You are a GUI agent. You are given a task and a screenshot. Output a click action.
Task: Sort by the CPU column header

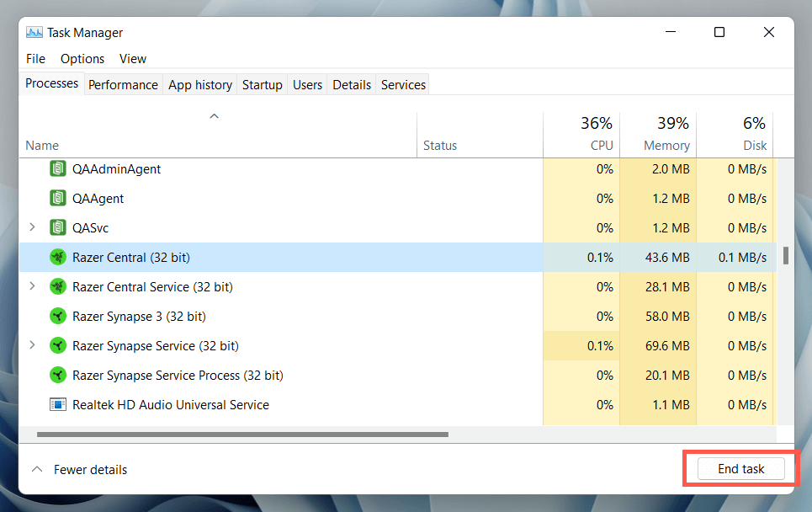tap(581, 135)
